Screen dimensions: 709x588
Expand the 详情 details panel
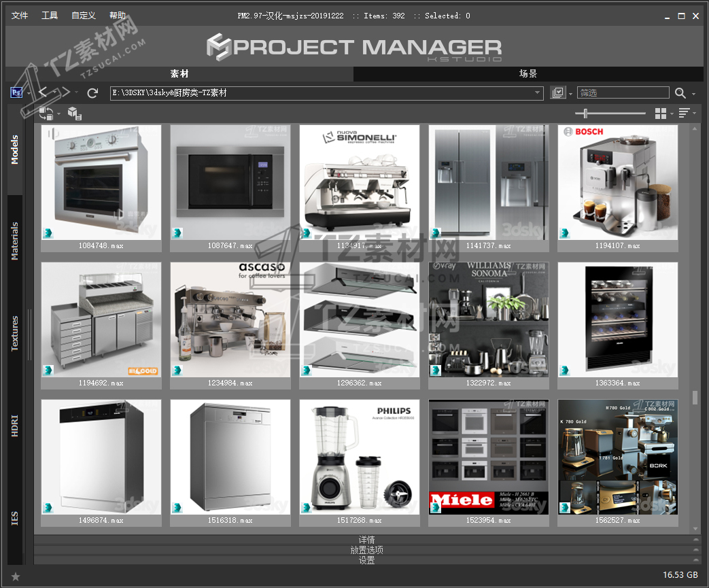click(x=366, y=540)
